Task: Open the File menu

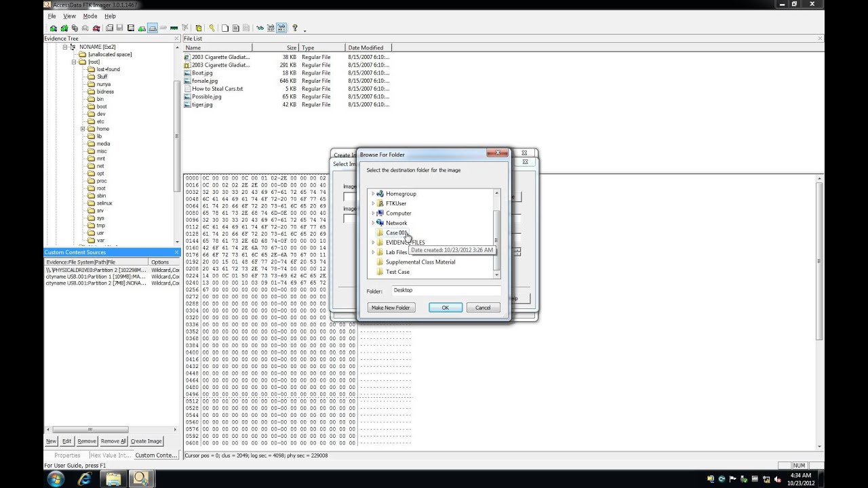Action: [x=52, y=16]
